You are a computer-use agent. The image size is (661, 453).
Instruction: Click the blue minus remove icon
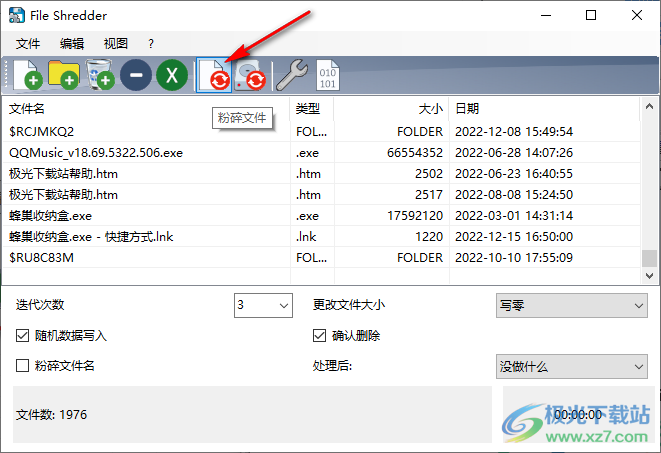pos(136,75)
